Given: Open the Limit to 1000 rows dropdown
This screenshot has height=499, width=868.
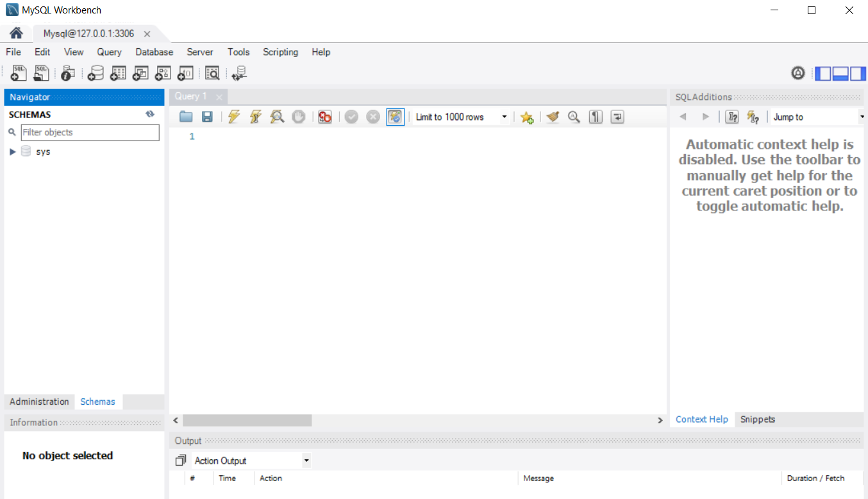Looking at the screenshot, I should coord(505,117).
